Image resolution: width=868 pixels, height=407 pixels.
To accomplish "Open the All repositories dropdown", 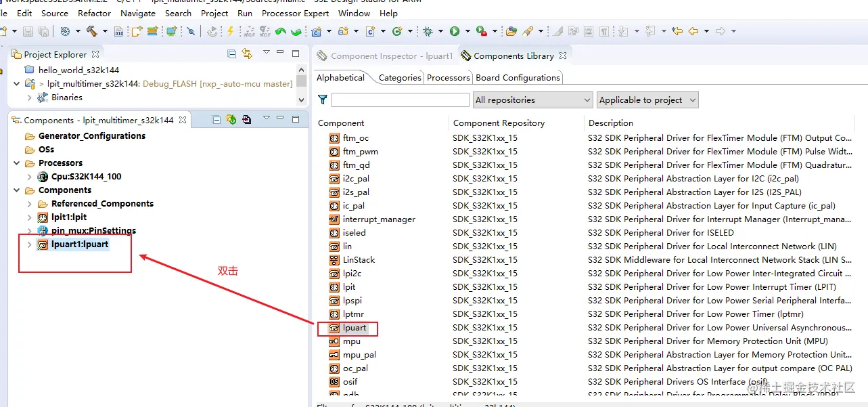I will coord(533,100).
